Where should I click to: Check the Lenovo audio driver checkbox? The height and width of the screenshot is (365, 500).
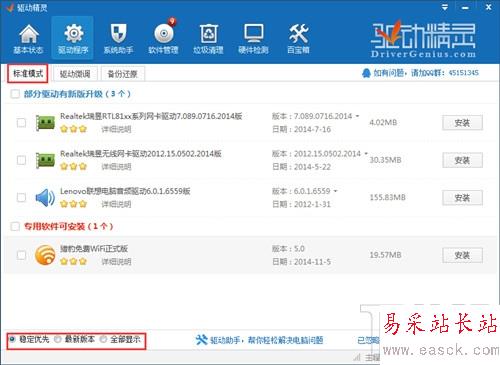21,198
